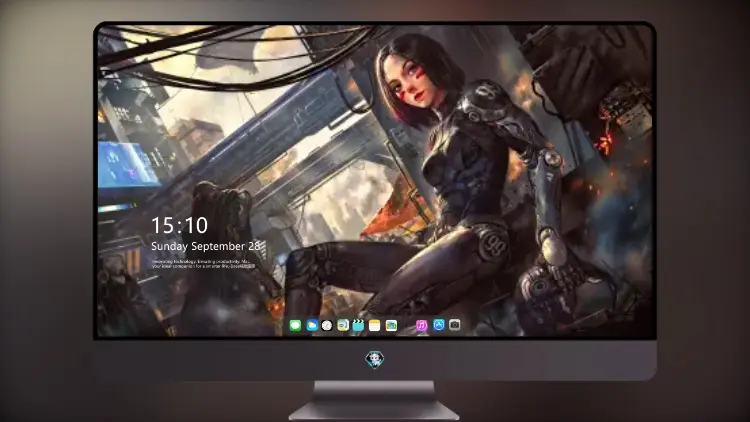Launch the pink Music app icon

(421, 325)
